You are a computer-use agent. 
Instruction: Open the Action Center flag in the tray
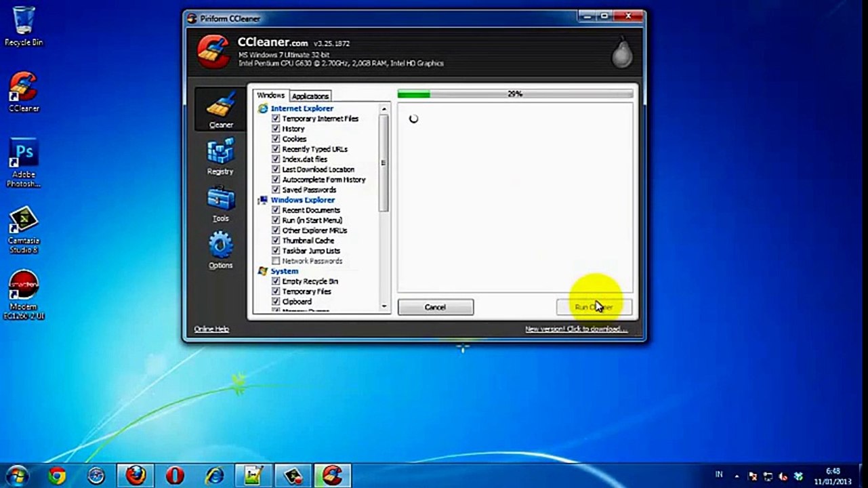[752, 476]
